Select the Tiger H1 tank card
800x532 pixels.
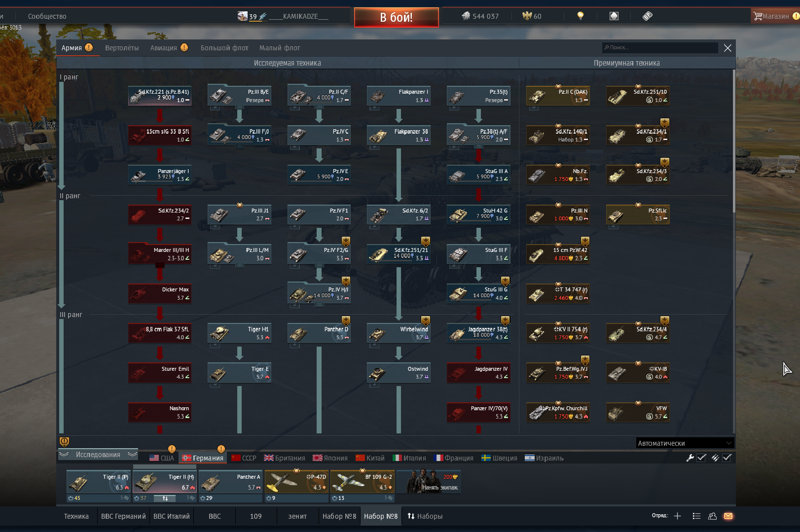[239, 333]
